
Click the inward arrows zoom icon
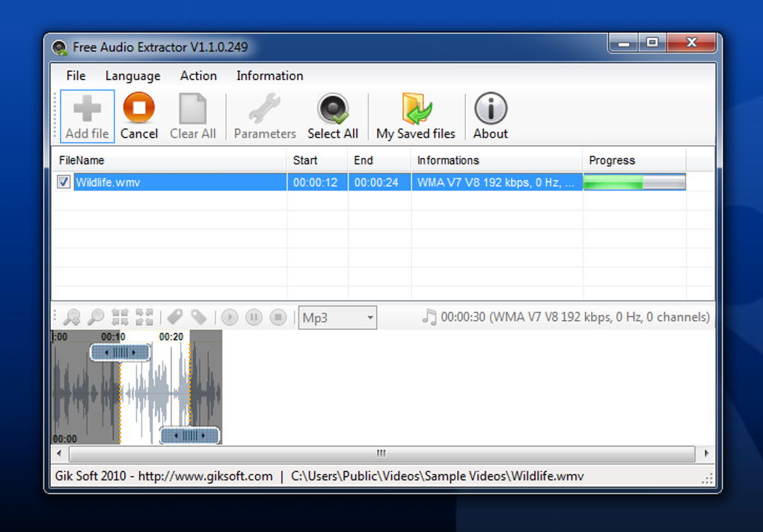click(120, 317)
